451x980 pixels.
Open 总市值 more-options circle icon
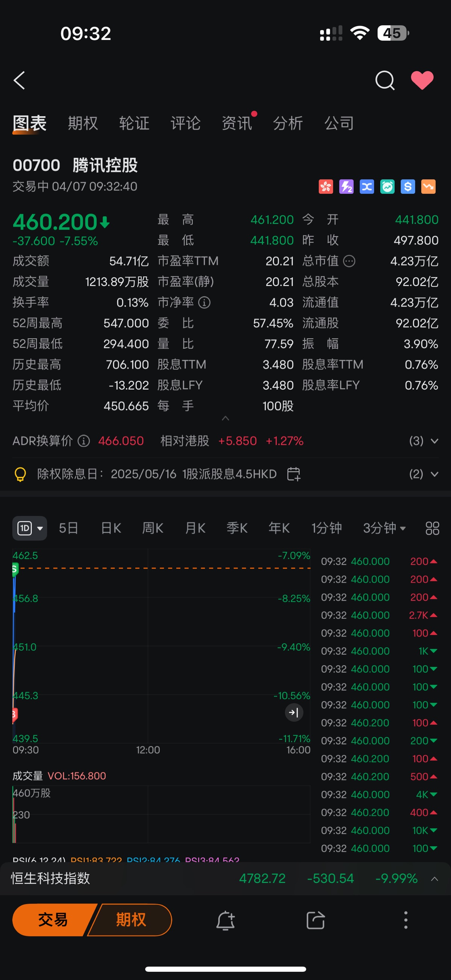coord(350,262)
